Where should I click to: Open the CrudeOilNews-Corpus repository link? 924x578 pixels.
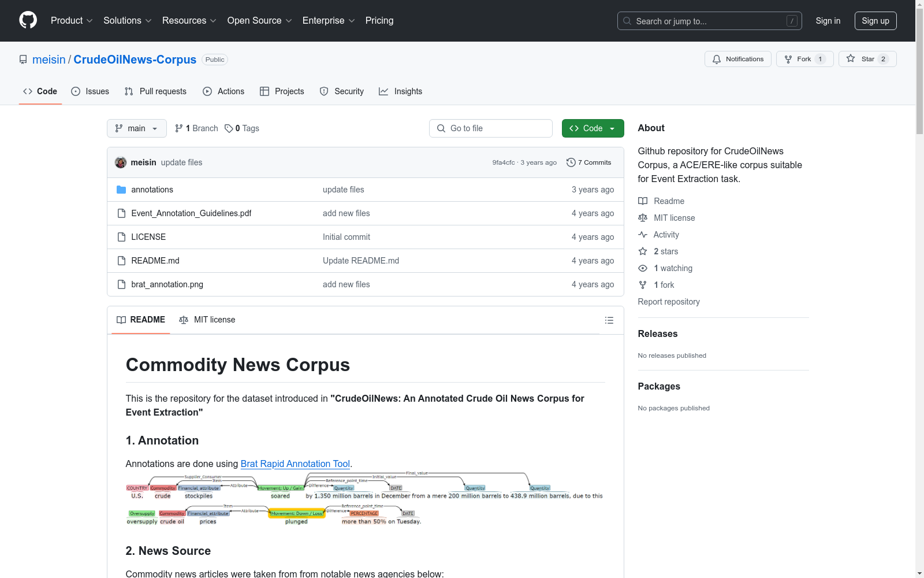click(135, 60)
